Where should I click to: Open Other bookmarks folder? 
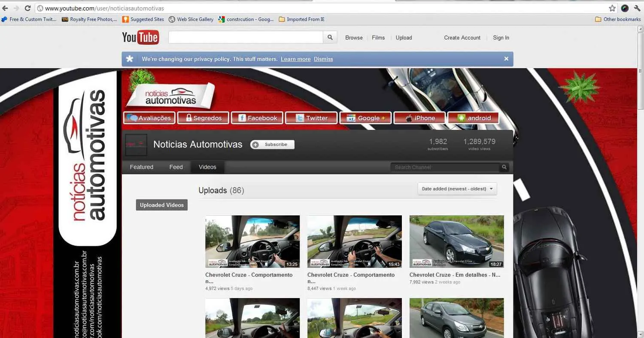[x=618, y=19]
